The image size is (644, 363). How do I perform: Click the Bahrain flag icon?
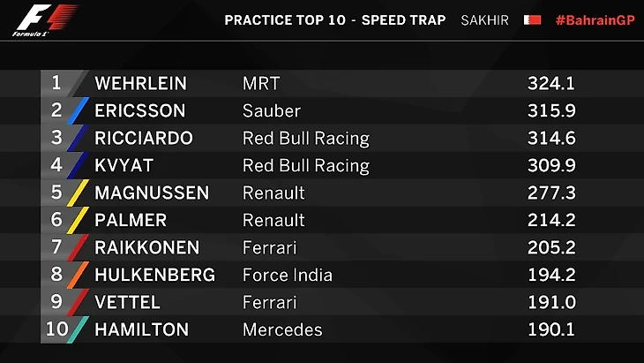532,19
